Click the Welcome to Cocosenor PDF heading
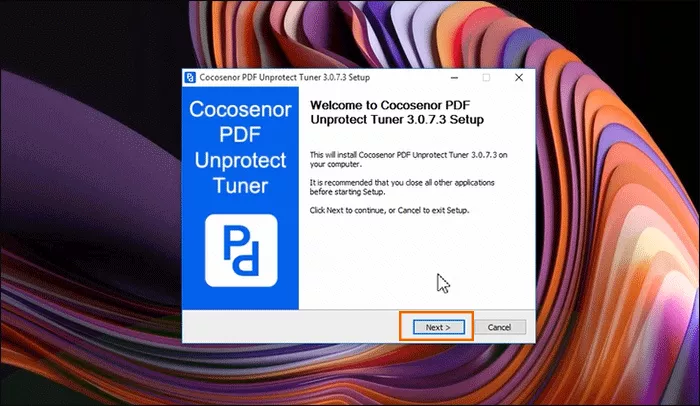The image size is (700, 406). 397,112
